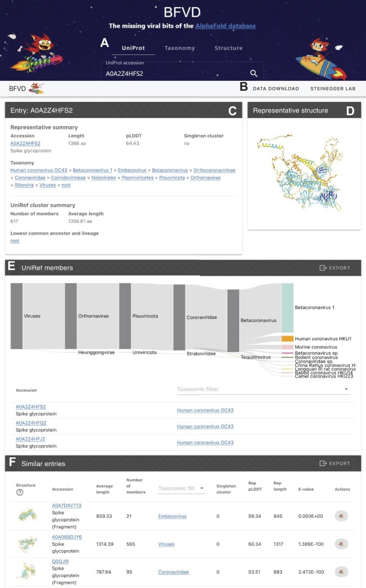Switch to the Taxonomy search tab
This screenshot has height=588, width=366.
pyautogui.click(x=180, y=48)
